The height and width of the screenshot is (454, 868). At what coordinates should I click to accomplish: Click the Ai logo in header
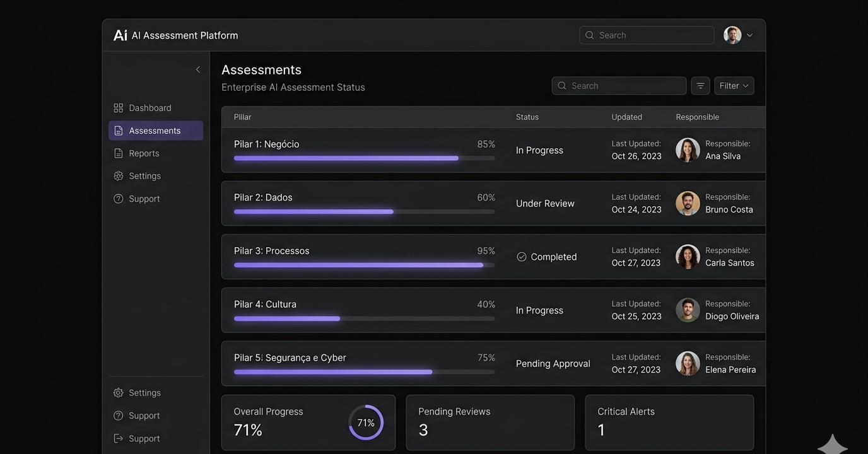(x=120, y=35)
